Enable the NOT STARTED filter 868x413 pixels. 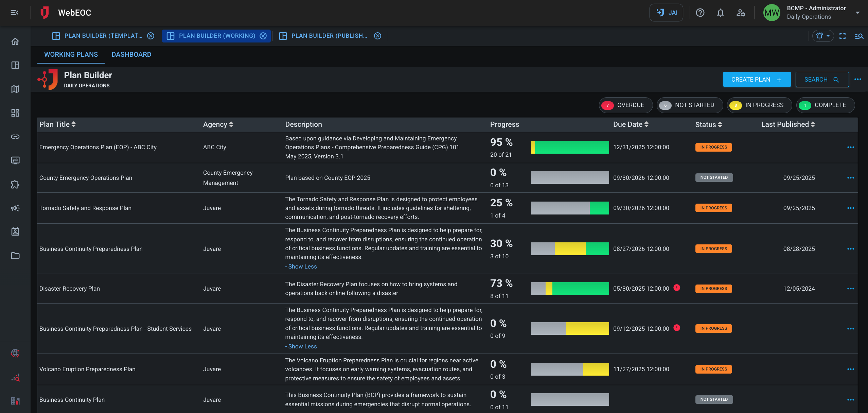(690, 105)
